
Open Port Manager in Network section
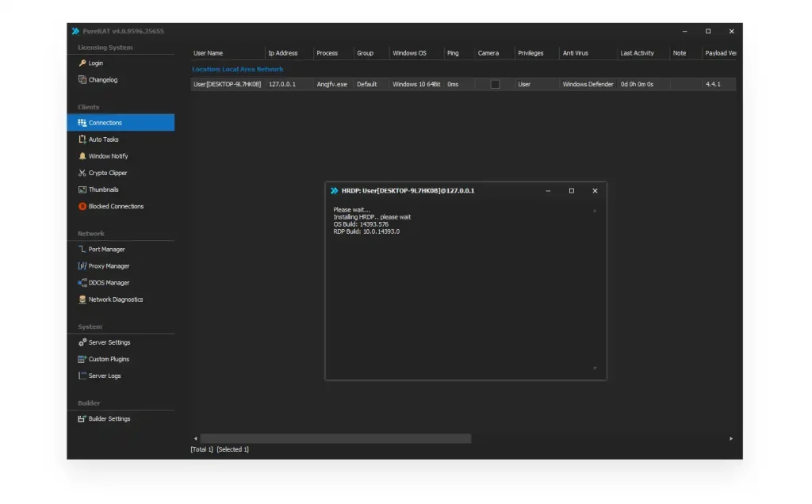pos(106,250)
